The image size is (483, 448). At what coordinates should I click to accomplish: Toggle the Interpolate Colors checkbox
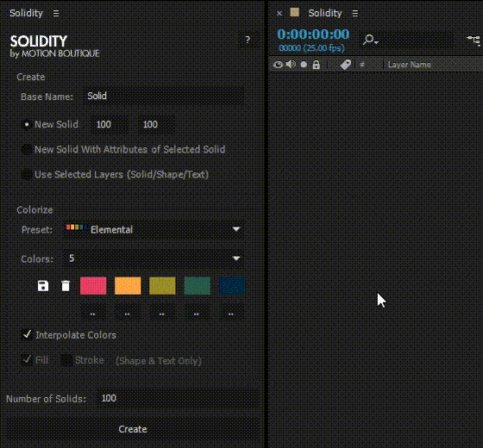[27, 334]
